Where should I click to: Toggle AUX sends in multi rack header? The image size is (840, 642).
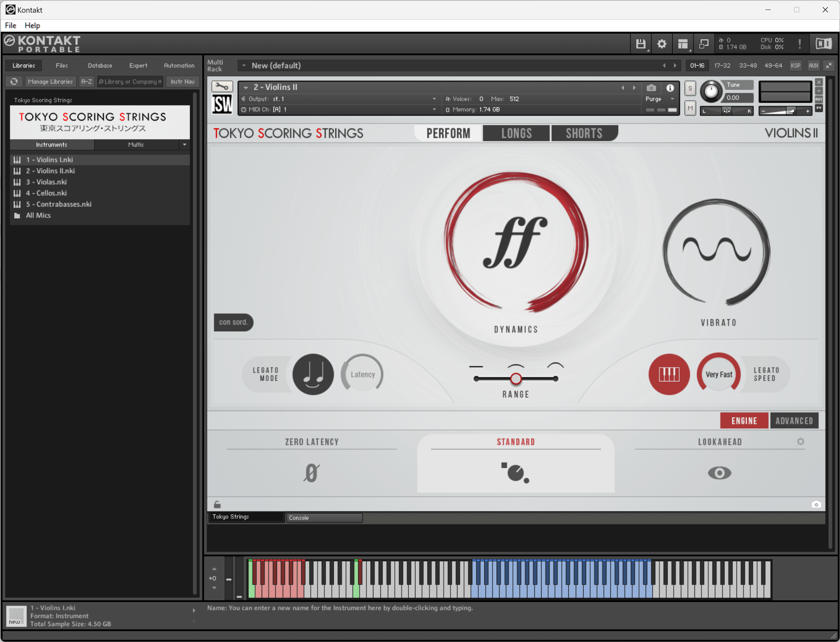click(x=813, y=66)
